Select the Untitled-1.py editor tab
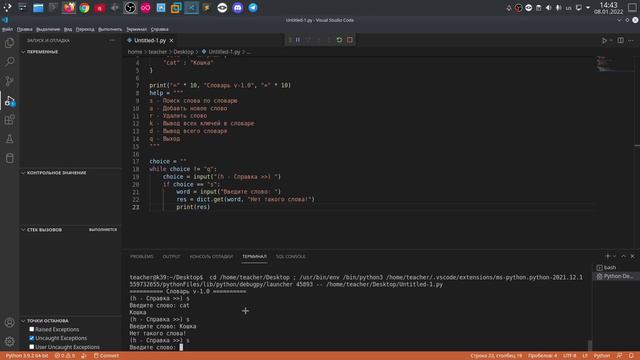Image resolution: width=640 pixels, height=360 pixels. [x=150, y=40]
